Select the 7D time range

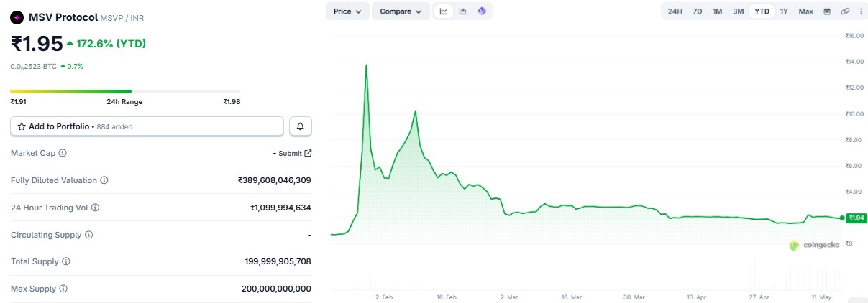[697, 11]
